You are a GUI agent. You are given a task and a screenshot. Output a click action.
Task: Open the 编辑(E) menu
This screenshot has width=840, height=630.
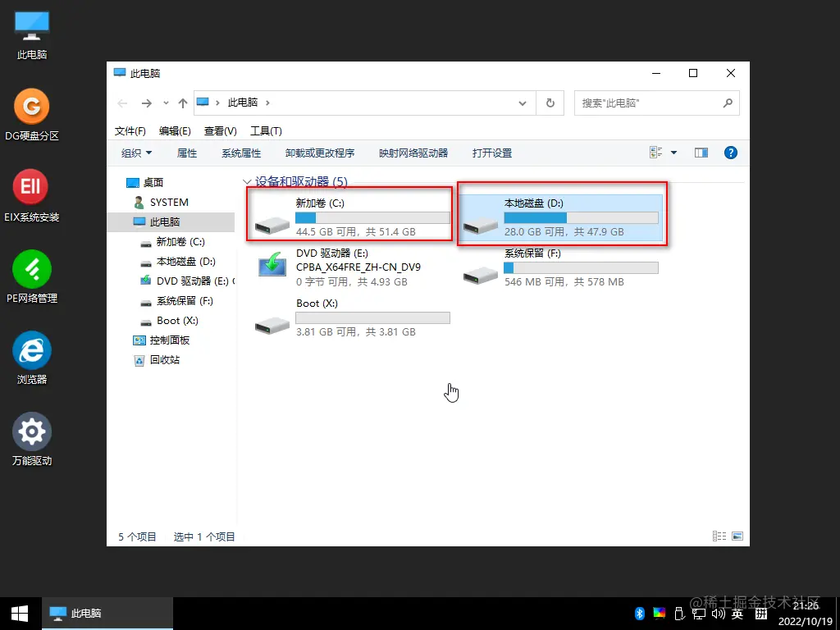(x=175, y=131)
